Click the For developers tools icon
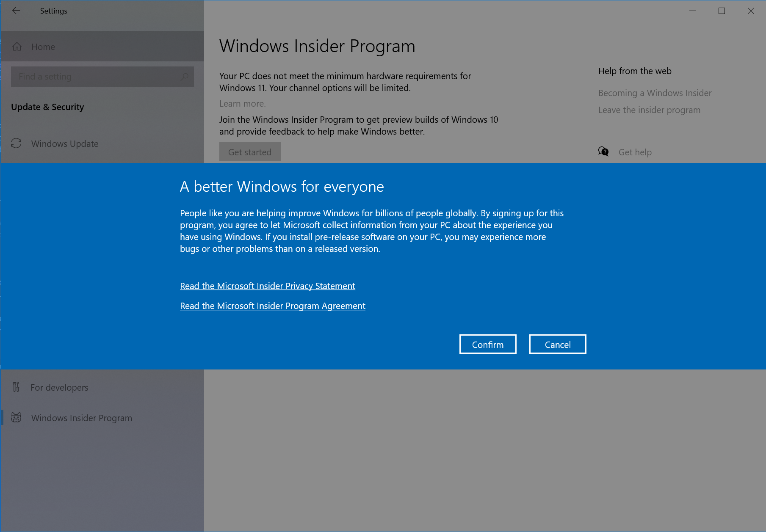The height and width of the screenshot is (532, 766). pyautogui.click(x=16, y=387)
